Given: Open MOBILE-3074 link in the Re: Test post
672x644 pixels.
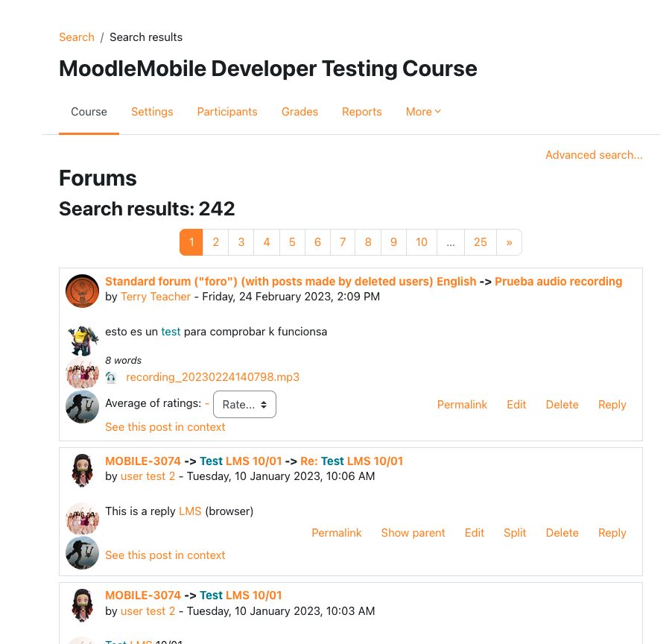Looking at the screenshot, I should coord(143,461).
